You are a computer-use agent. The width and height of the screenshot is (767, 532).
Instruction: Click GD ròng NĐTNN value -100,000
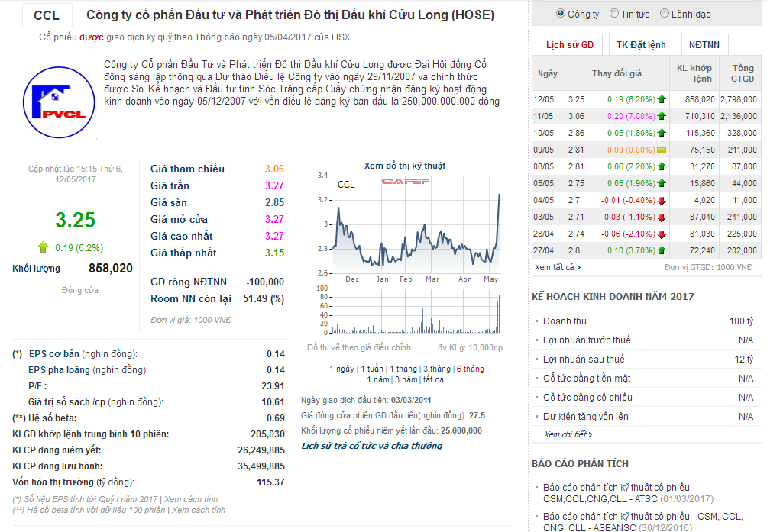point(265,282)
